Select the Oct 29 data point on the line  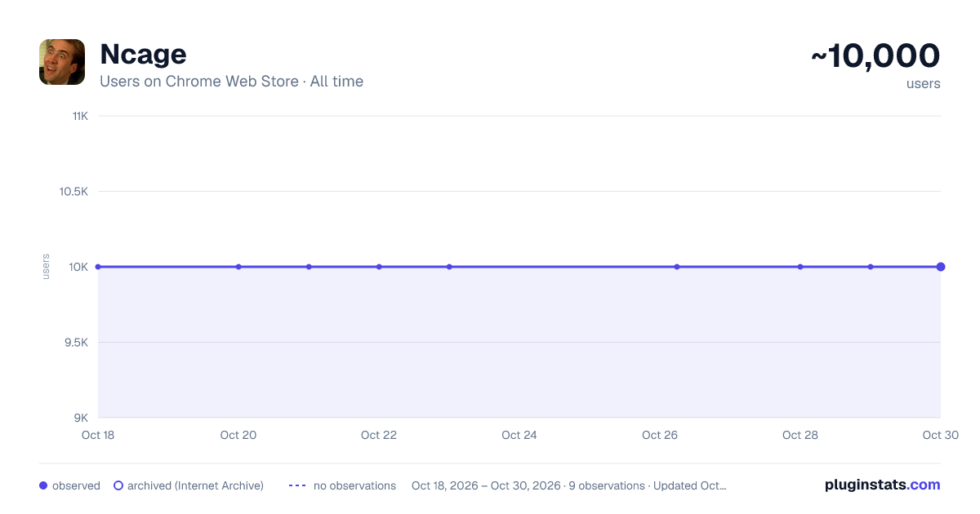(x=871, y=267)
